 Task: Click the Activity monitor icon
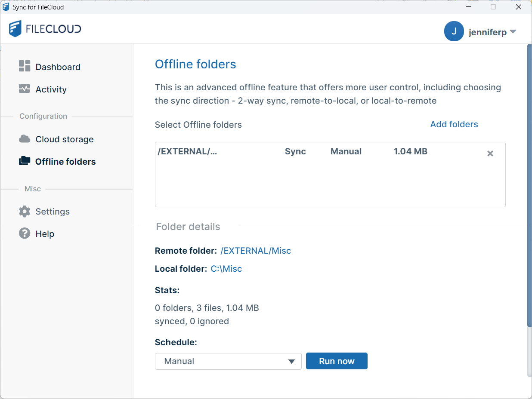(x=25, y=89)
